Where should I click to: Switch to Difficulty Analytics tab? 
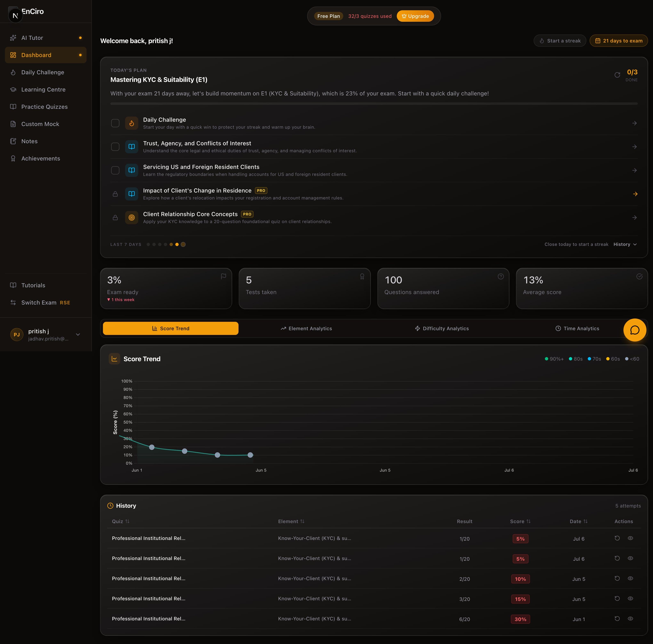(442, 328)
